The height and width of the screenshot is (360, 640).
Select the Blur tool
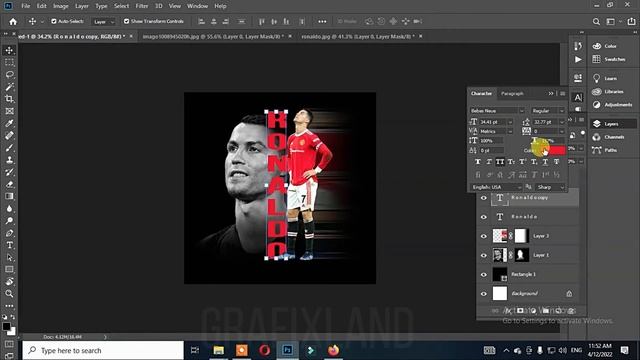(x=9, y=209)
